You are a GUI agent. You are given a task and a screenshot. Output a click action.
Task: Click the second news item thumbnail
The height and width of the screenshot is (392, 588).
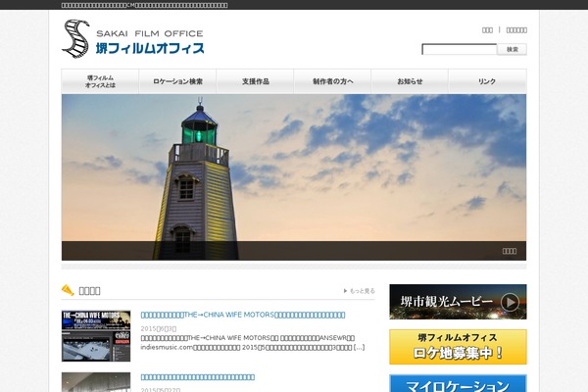96,382
